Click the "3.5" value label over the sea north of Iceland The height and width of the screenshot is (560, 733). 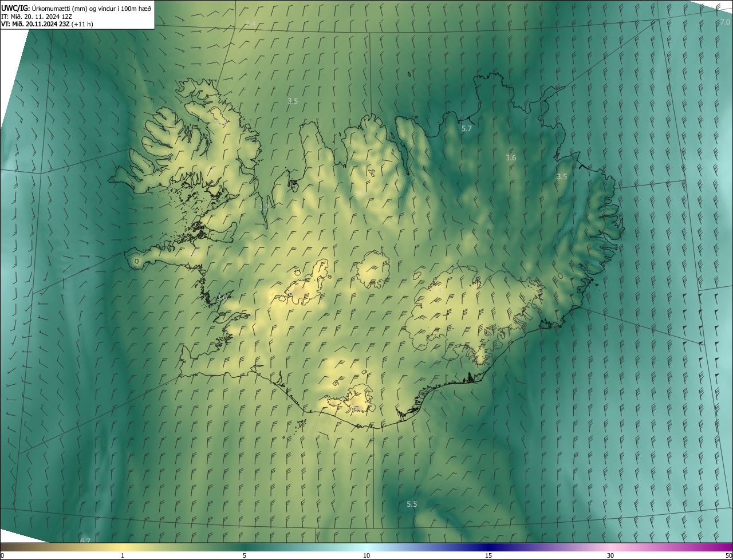click(293, 101)
